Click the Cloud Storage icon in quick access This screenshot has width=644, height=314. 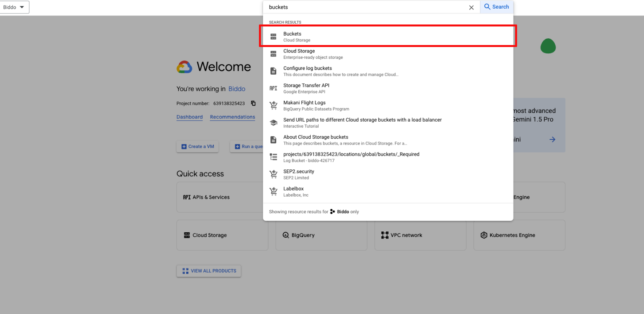187,235
